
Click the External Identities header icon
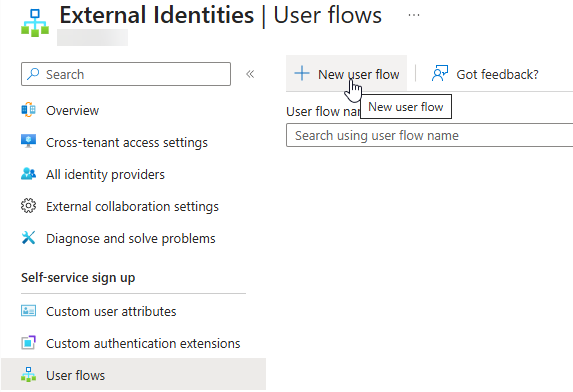[35, 23]
